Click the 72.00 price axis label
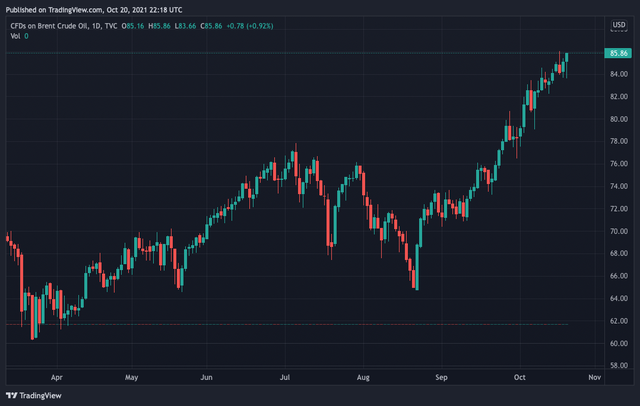The image size is (640, 406). point(619,209)
